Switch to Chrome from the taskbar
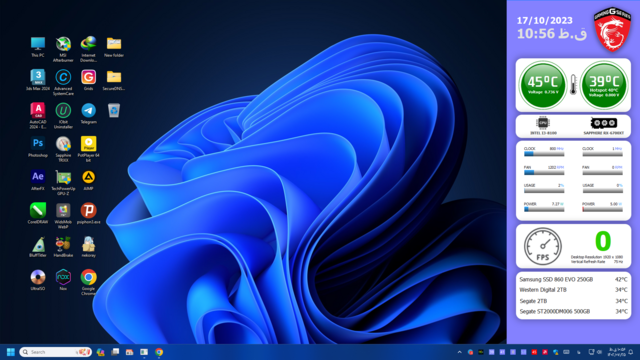Screen dimensions: 640x360 (159, 352)
